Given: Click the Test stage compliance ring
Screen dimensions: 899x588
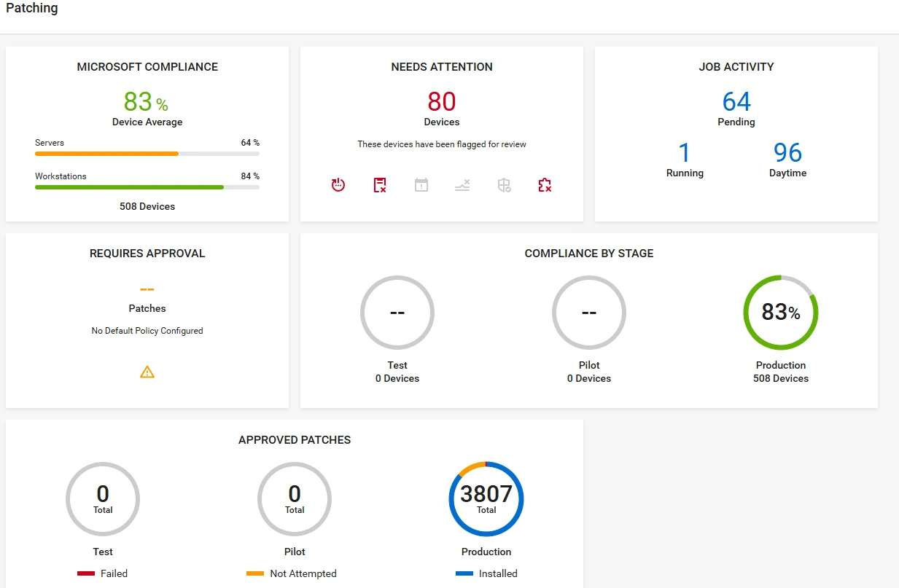Looking at the screenshot, I should coord(397,313).
